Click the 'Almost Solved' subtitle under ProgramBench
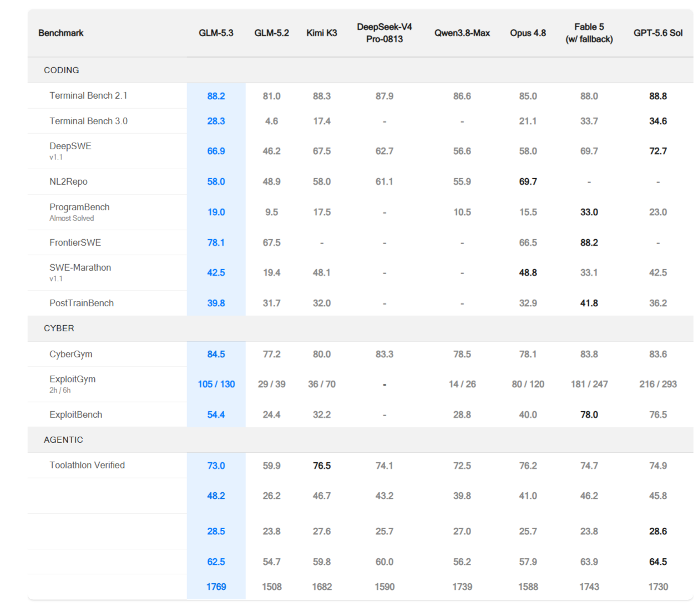Screen dimensions: 698x616 click(x=72, y=218)
